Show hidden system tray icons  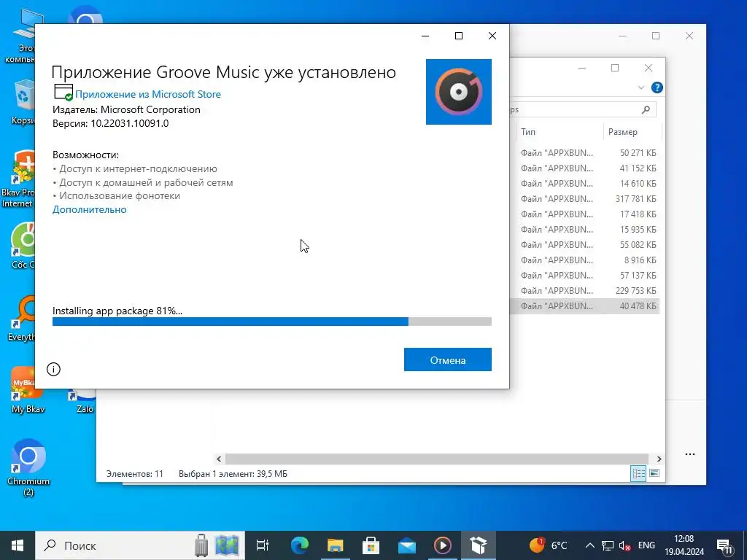point(589,545)
